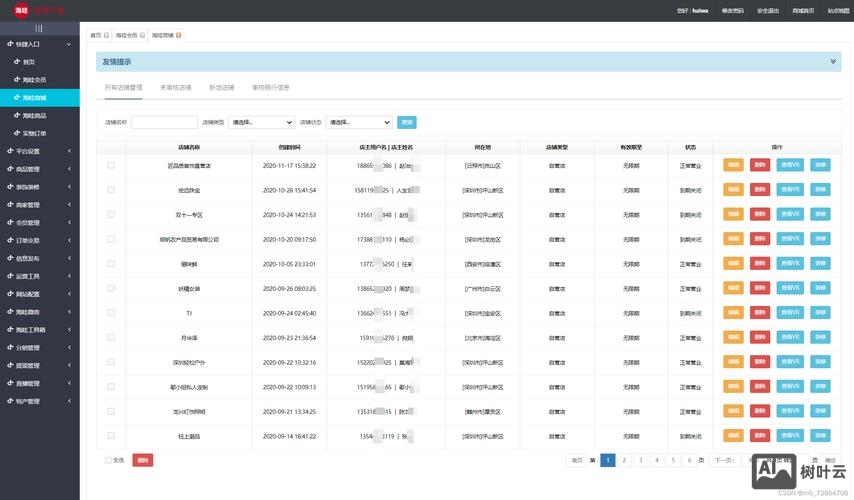This screenshot has height=500, width=854.
Task: Close the 海蛙会员 tab via its icon
Action: [143, 35]
